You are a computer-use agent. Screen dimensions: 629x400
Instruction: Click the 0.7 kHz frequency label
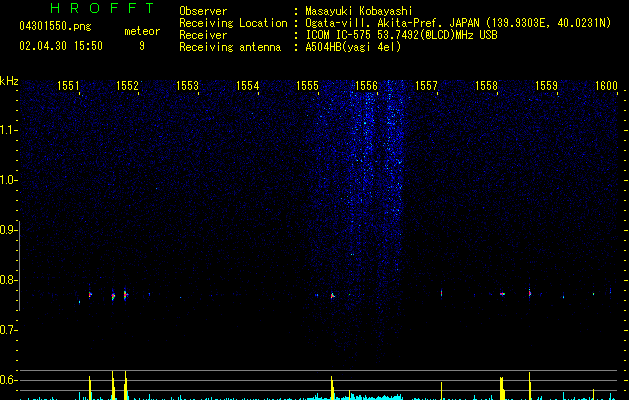click(x=8, y=330)
